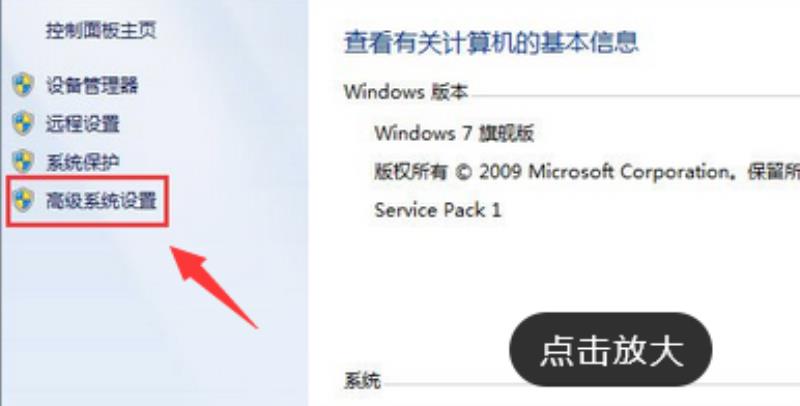
Task: Click the shield icon beside 远程设置
Action: coord(23,123)
